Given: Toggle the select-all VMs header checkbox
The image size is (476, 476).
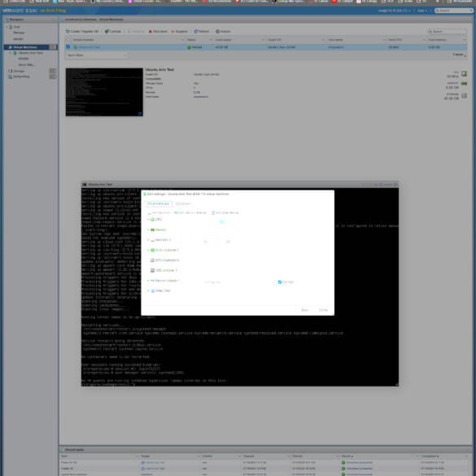Looking at the screenshot, I should (68, 40).
